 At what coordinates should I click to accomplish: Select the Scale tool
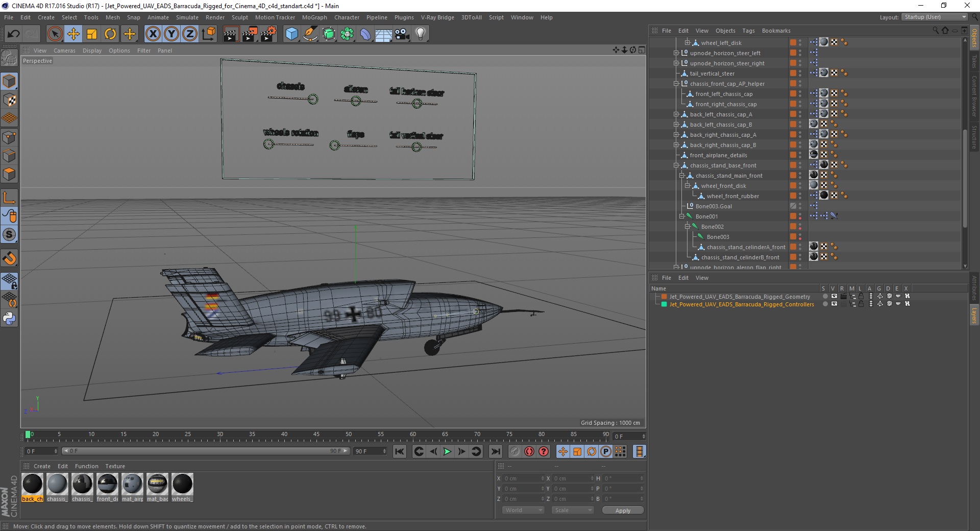(92, 34)
